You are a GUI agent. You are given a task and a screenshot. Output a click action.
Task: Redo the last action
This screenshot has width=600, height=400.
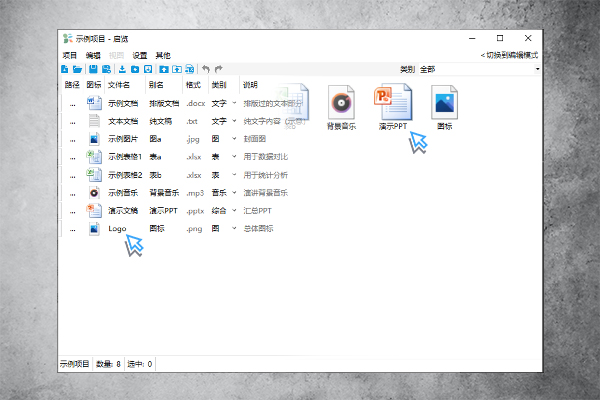[218, 69]
